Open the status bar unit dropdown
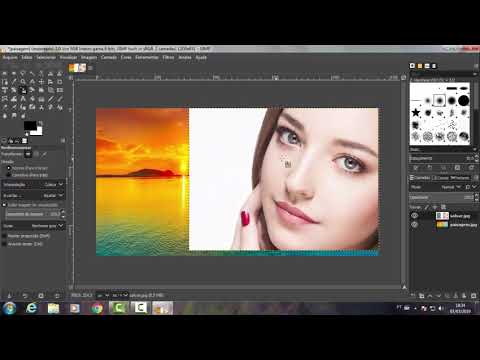 tap(103, 295)
